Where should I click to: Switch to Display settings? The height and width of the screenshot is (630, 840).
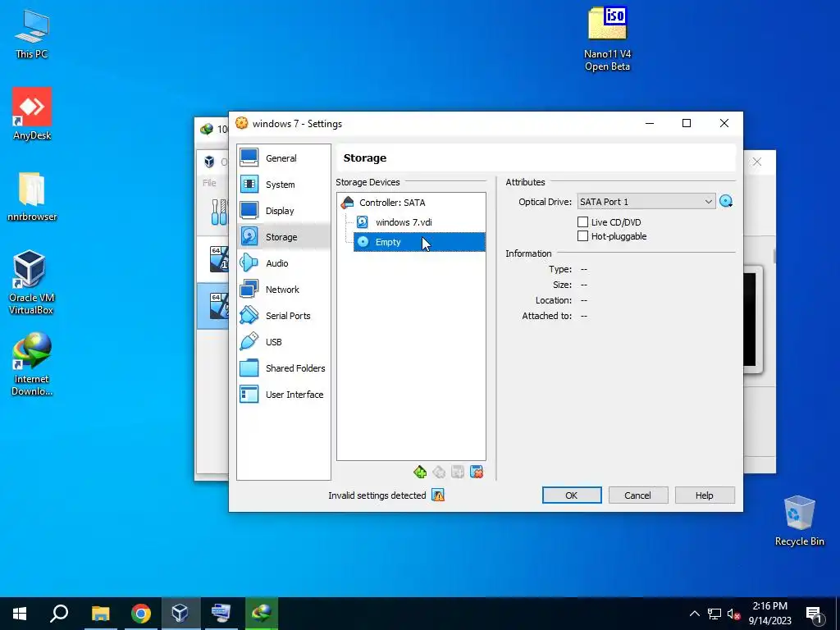click(283, 211)
